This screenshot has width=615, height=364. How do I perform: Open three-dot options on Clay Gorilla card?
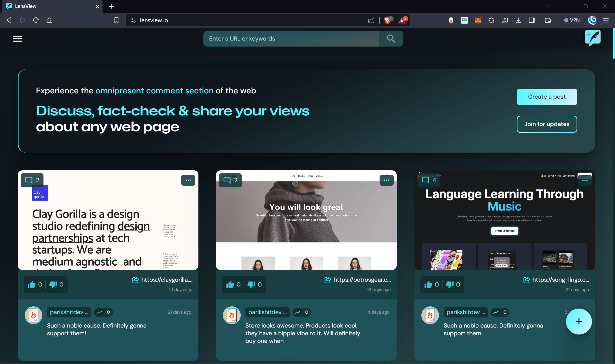[x=188, y=180]
